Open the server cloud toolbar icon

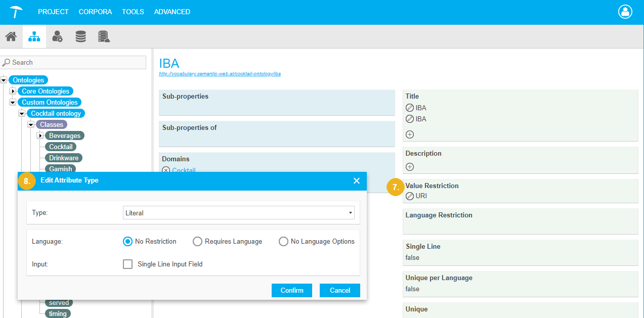[104, 36]
